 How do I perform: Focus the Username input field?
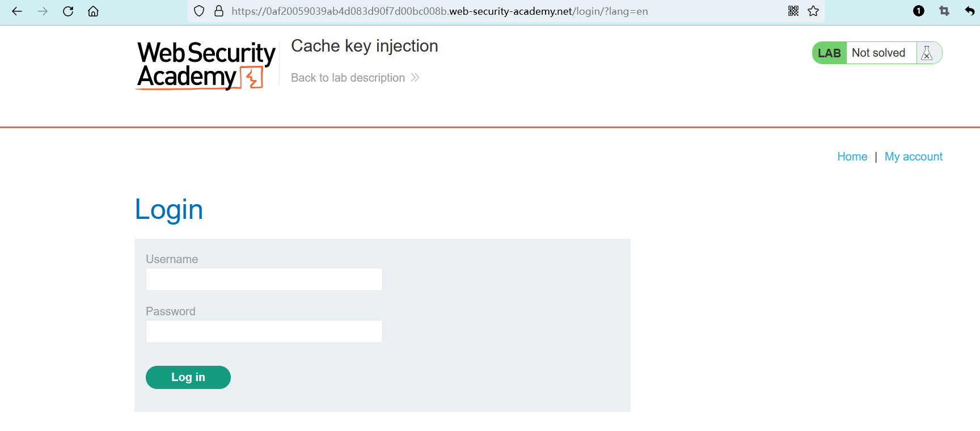(264, 280)
